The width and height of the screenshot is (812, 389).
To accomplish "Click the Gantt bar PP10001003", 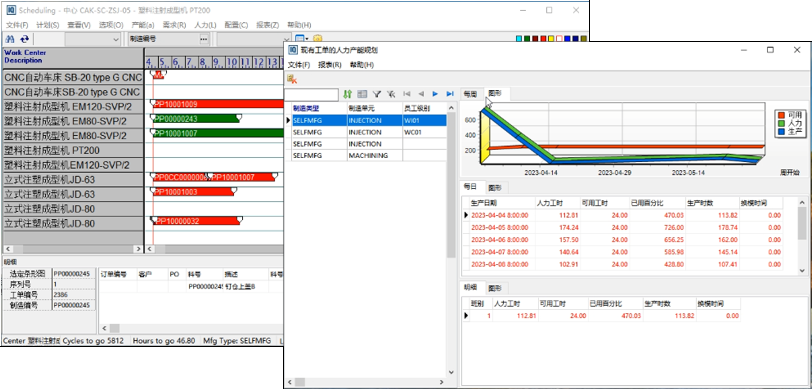I will pyautogui.click(x=193, y=192).
